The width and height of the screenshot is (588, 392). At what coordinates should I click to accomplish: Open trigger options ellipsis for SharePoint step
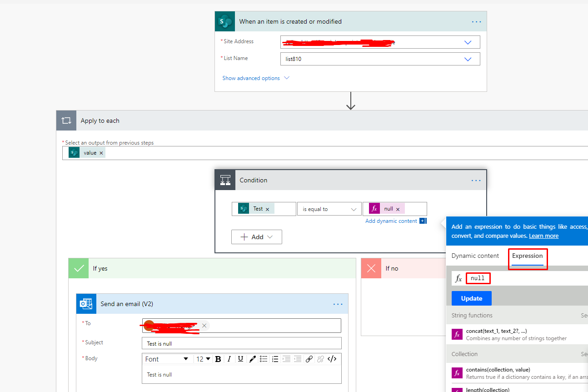pos(476,21)
